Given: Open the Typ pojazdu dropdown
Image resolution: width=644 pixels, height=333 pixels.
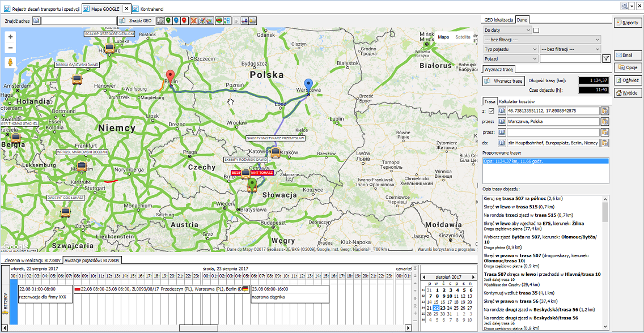Looking at the screenshot, I should pos(511,49).
